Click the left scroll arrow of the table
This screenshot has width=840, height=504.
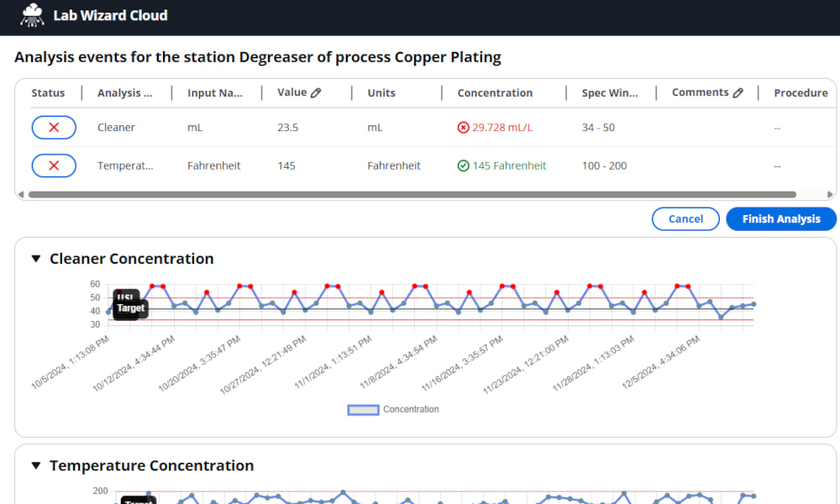(21, 194)
